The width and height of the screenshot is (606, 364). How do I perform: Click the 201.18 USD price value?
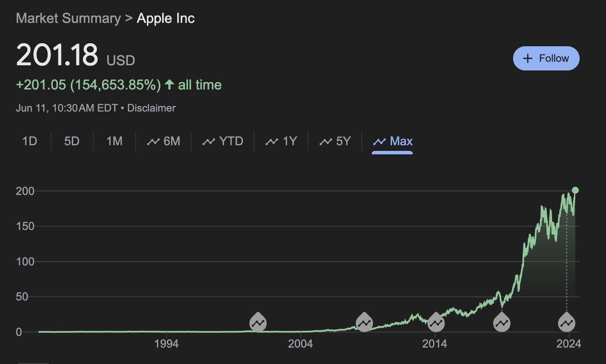pyautogui.click(x=57, y=55)
